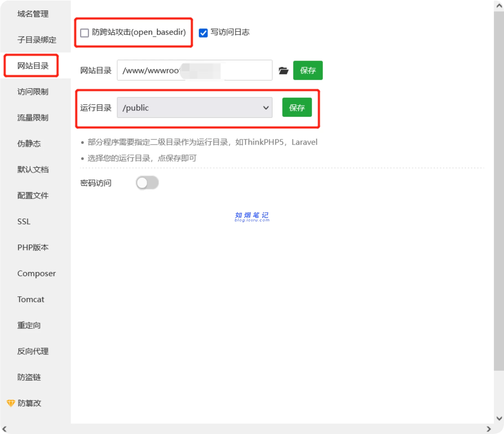504x434 pixels.
Task: Open the 防盗链 section
Action: 29,377
